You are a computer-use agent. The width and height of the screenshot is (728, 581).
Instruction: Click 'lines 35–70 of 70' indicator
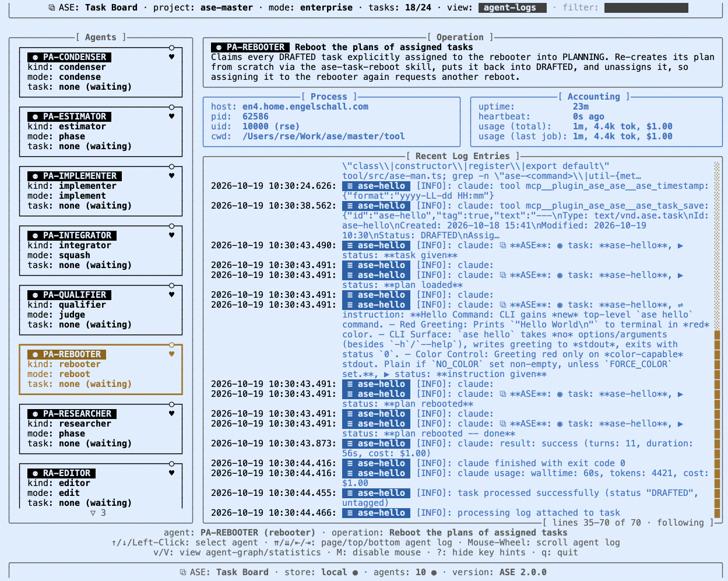(x=596, y=523)
